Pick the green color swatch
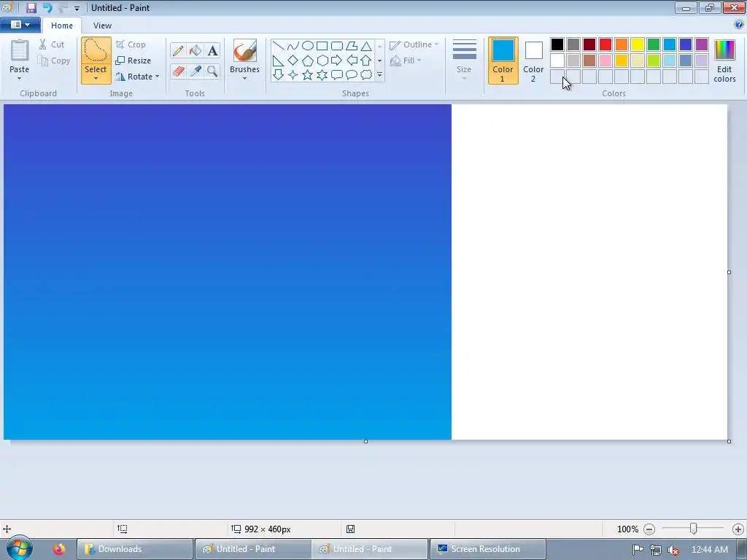 [x=654, y=44]
